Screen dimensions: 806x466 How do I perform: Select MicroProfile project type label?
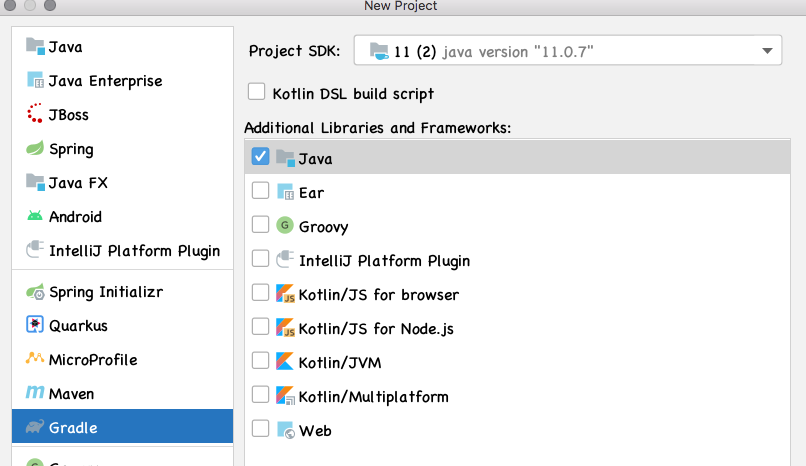93,360
